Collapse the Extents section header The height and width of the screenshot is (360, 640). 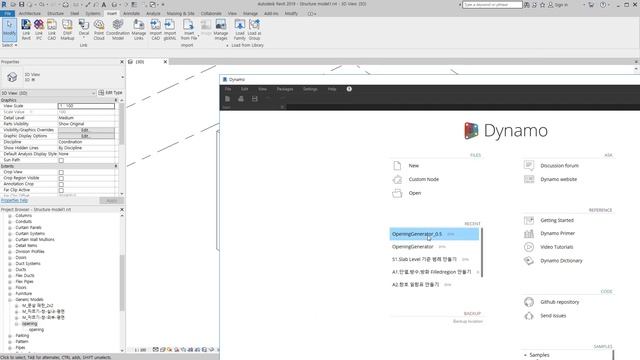click(x=116, y=166)
